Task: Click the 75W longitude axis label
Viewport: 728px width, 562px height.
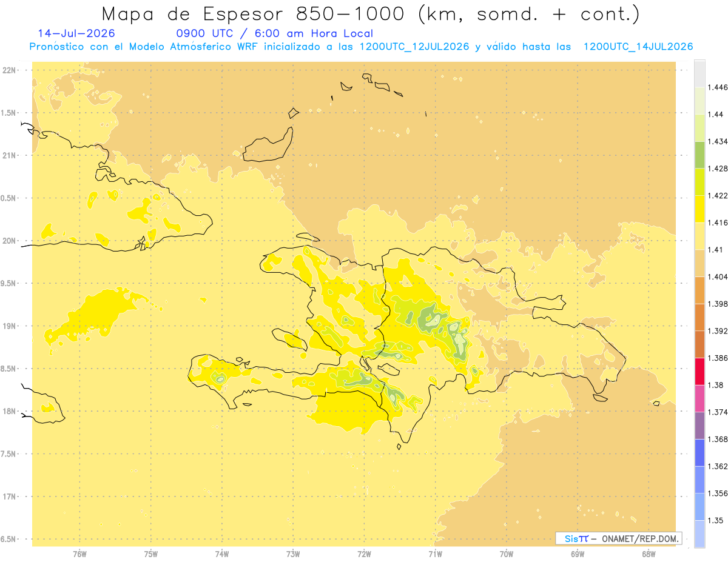Action: [151, 554]
